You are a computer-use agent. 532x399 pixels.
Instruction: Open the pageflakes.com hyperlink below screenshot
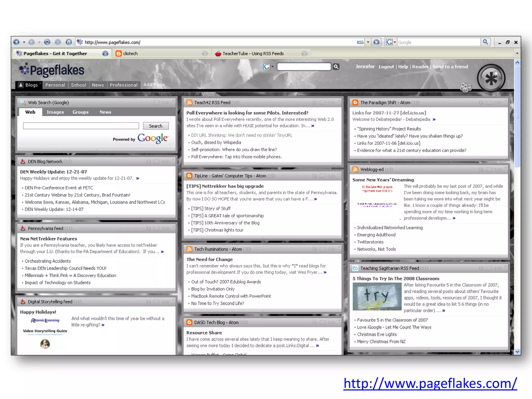pos(430,383)
